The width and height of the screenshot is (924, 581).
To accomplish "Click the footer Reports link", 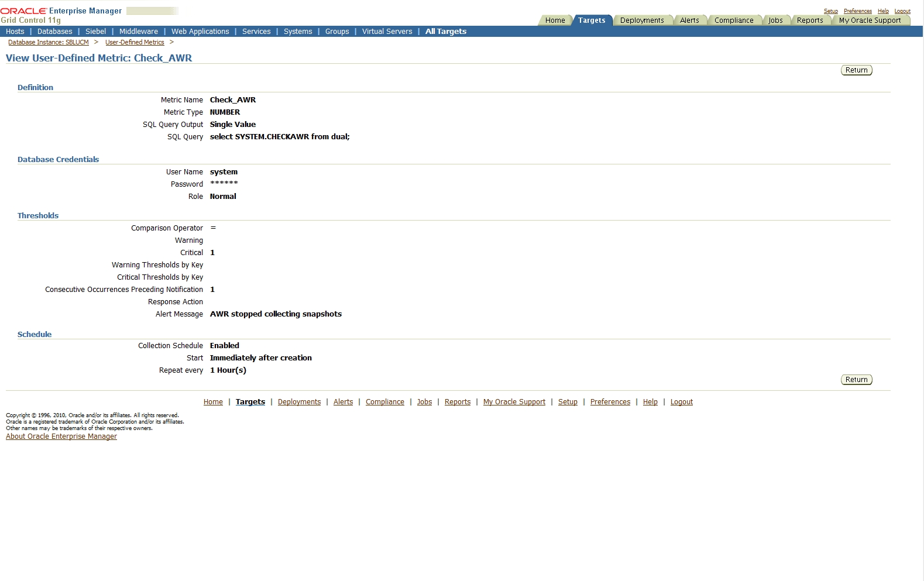I will [458, 402].
